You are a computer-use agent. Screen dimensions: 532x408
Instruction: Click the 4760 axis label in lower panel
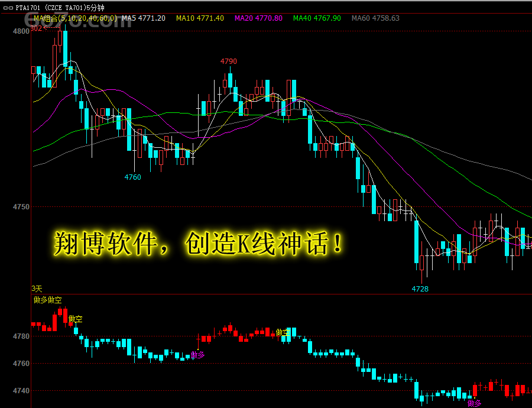[21, 364]
